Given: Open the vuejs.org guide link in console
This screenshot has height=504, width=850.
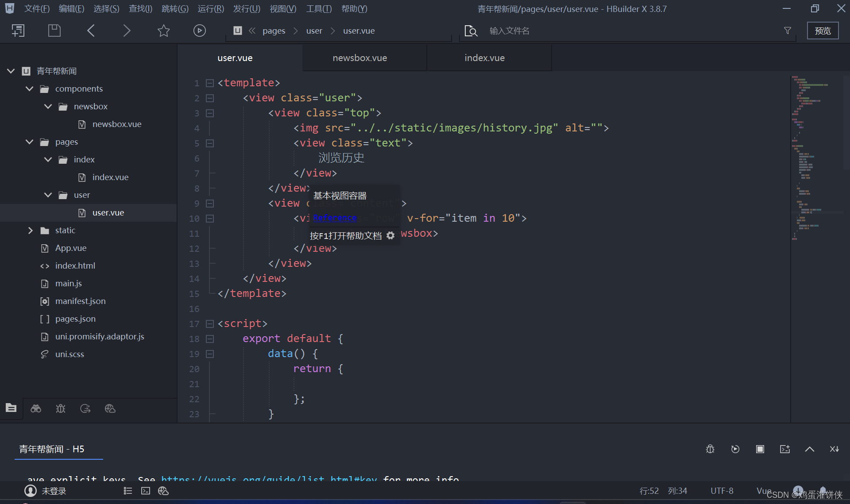Looking at the screenshot, I should pyautogui.click(x=269, y=479).
